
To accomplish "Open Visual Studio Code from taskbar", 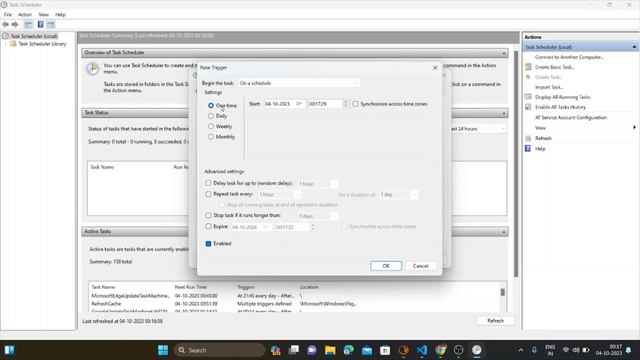I will (422, 350).
